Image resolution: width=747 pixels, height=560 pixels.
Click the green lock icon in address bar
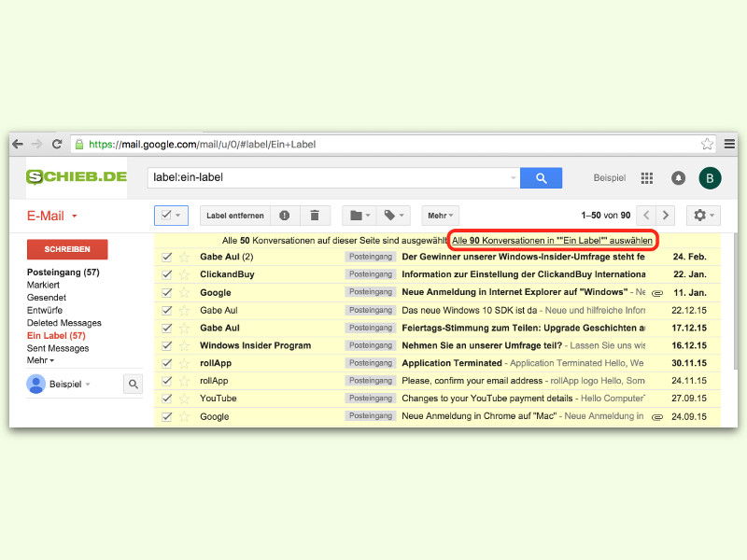click(79, 145)
